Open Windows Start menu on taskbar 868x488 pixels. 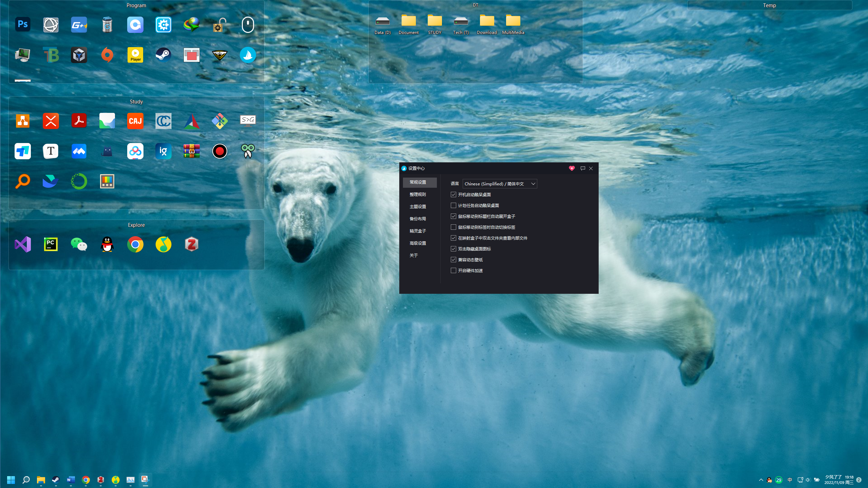tap(11, 480)
